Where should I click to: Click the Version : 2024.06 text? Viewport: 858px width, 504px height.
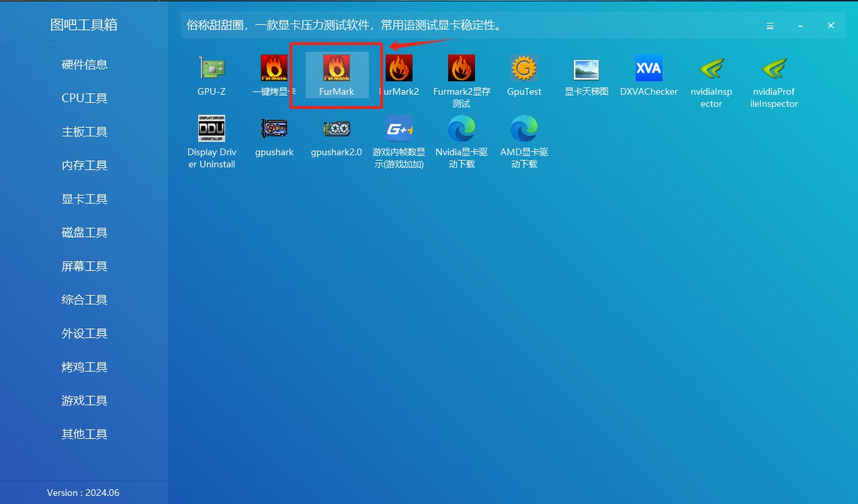[x=83, y=493]
